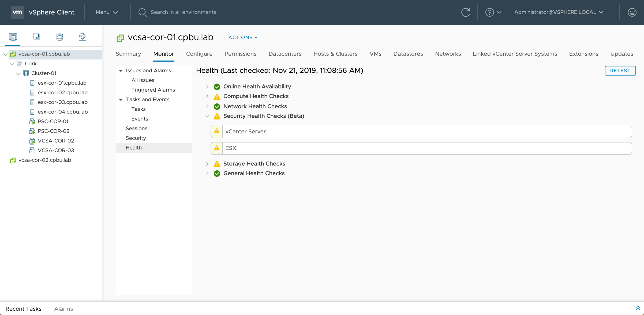Open the Datacenters tab
Image resolution: width=644 pixels, height=315 pixels.
coord(285,54)
